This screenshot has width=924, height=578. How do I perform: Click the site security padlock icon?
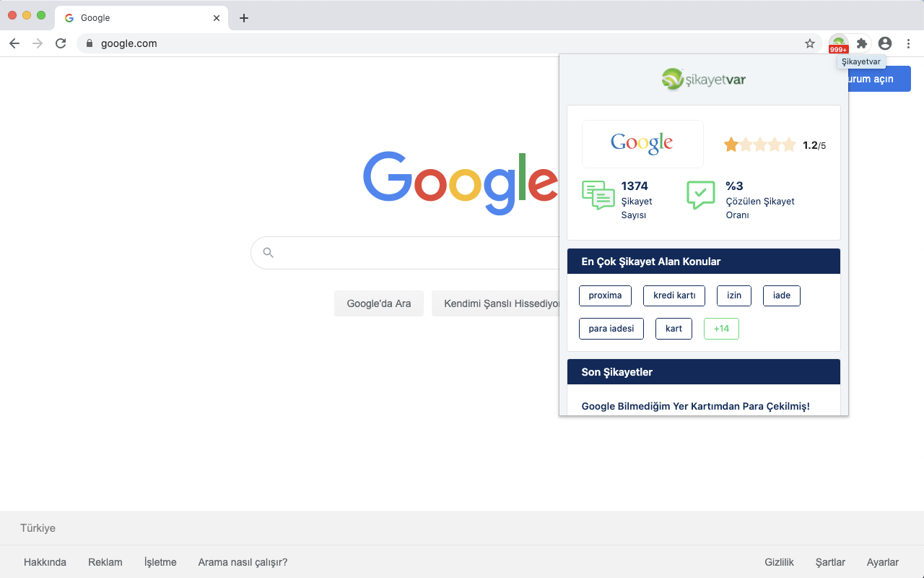tap(89, 43)
